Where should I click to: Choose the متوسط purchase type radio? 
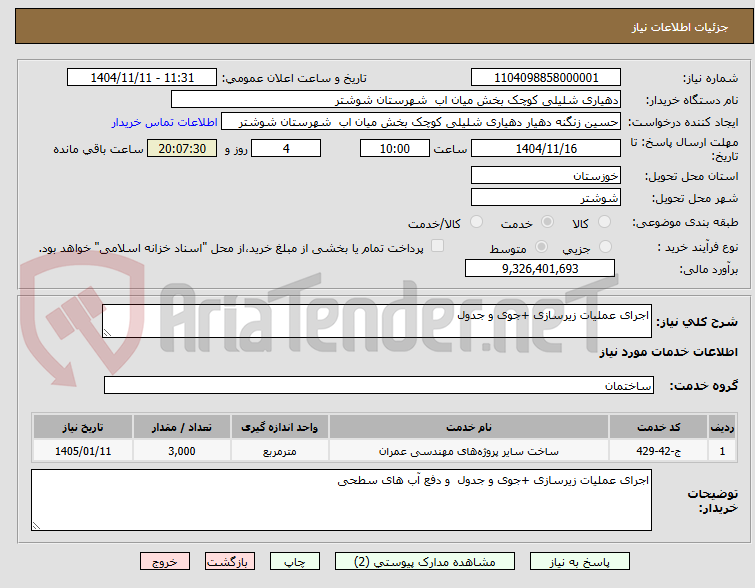542,247
